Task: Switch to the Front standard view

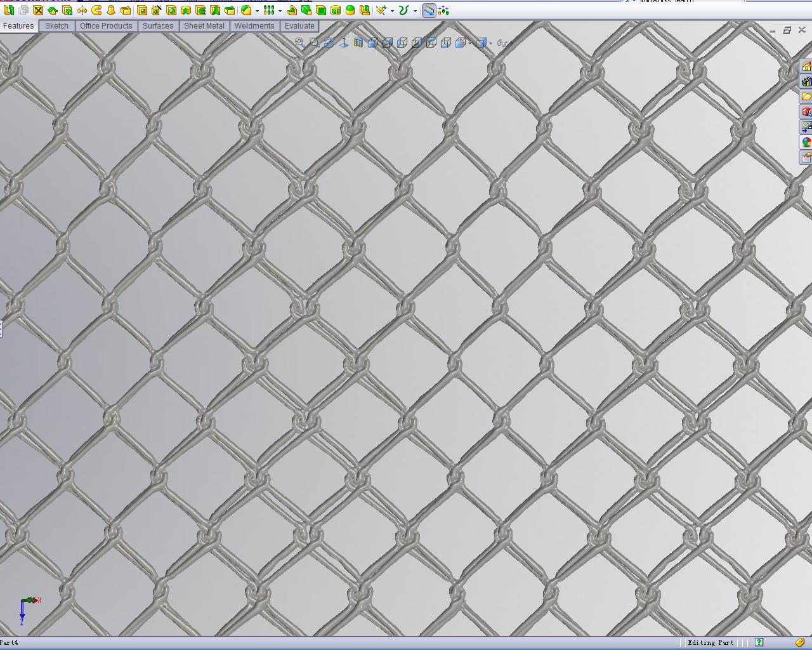Action: point(373,43)
